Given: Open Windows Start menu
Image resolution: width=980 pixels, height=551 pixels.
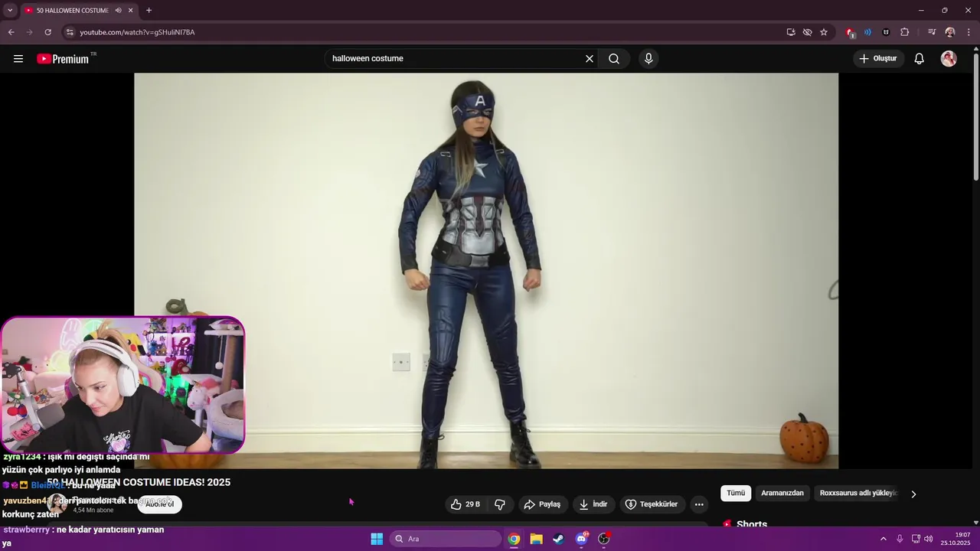Looking at the screenshot, I should 377,539.
